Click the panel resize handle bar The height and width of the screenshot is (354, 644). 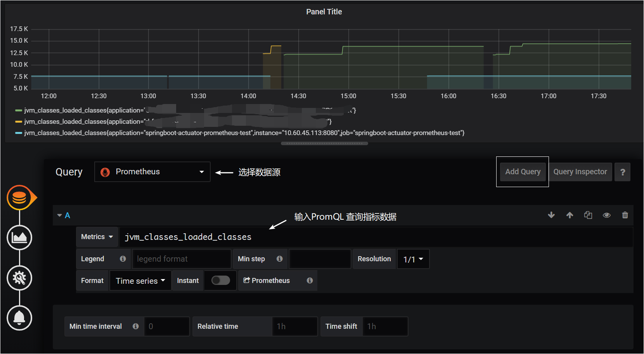pos(324,144)
